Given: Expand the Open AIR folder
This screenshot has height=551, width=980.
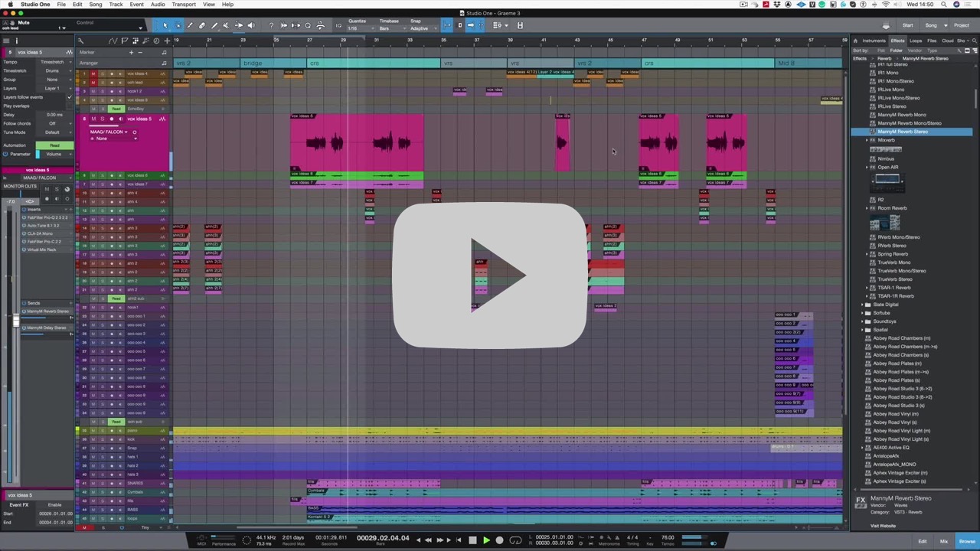Looking at the screenshot, I should pos(867,168).
